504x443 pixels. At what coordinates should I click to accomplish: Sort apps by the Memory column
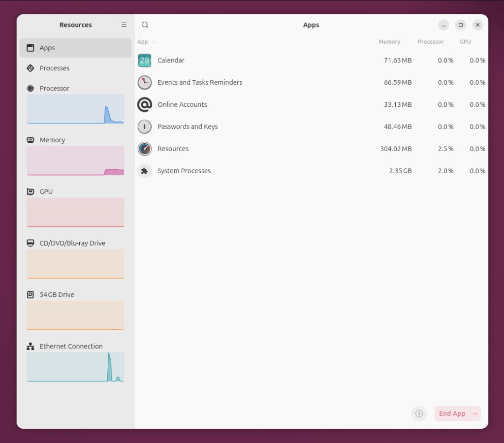click(389, 42)
